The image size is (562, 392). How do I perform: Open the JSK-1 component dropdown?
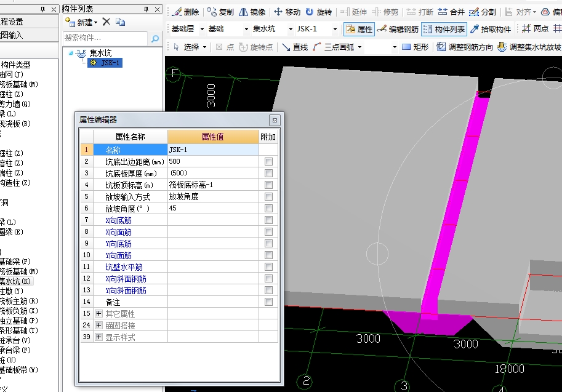click(x=335, y=29)
